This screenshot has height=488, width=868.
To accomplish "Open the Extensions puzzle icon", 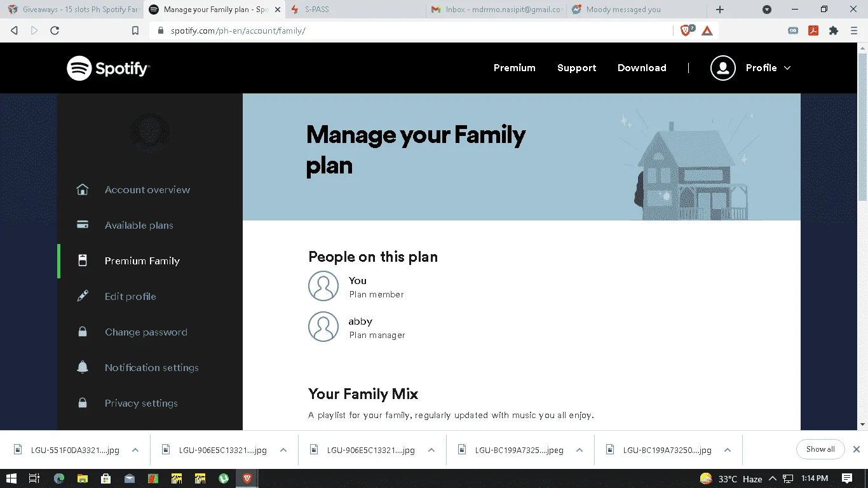I will (x=834, y=30).
